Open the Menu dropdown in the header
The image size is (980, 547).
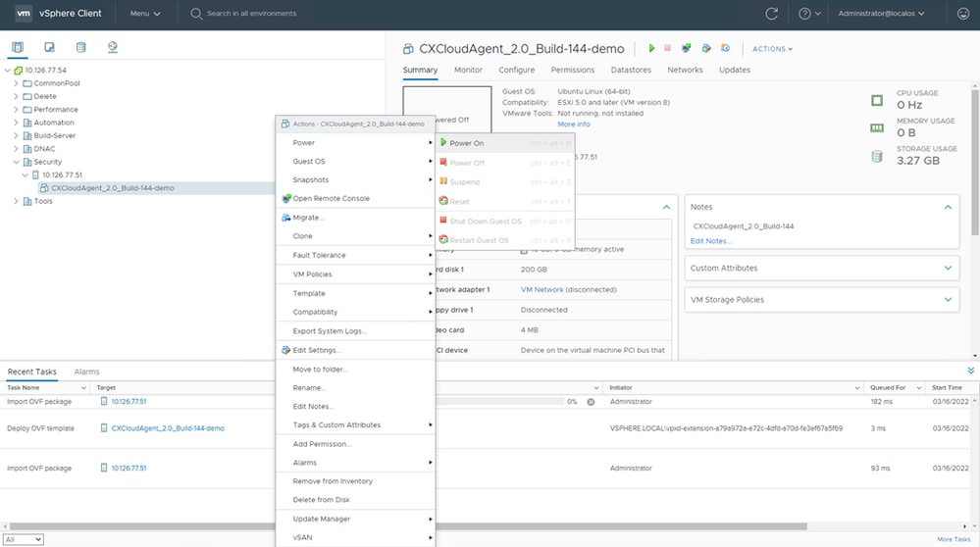click(x=145, y=13)
